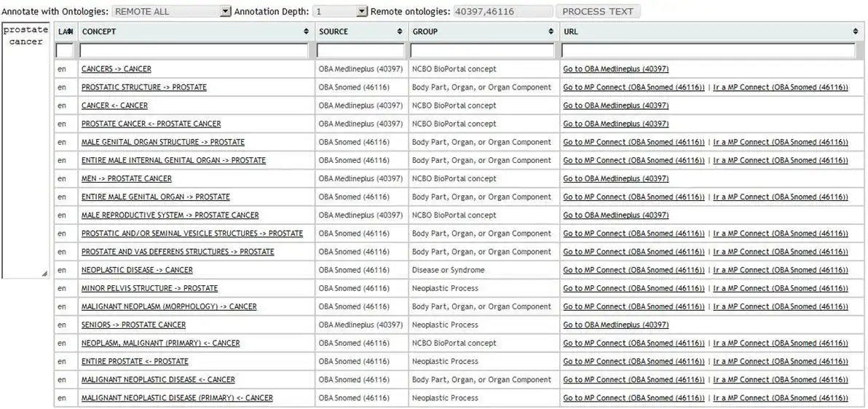Viewport: 868px width, 409px height.
Task: Focus the CONCEPT column filter box
Action: [x=194, y=51]
